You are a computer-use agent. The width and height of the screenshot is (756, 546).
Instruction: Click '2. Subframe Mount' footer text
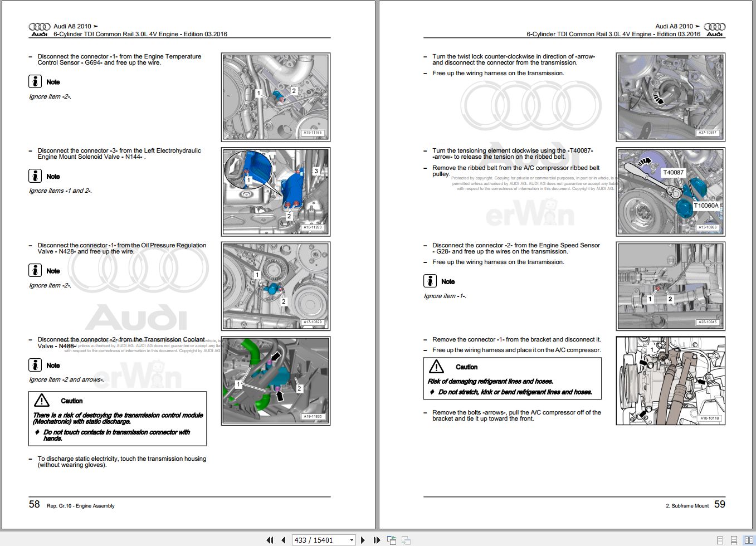click(x=687, y=506)
